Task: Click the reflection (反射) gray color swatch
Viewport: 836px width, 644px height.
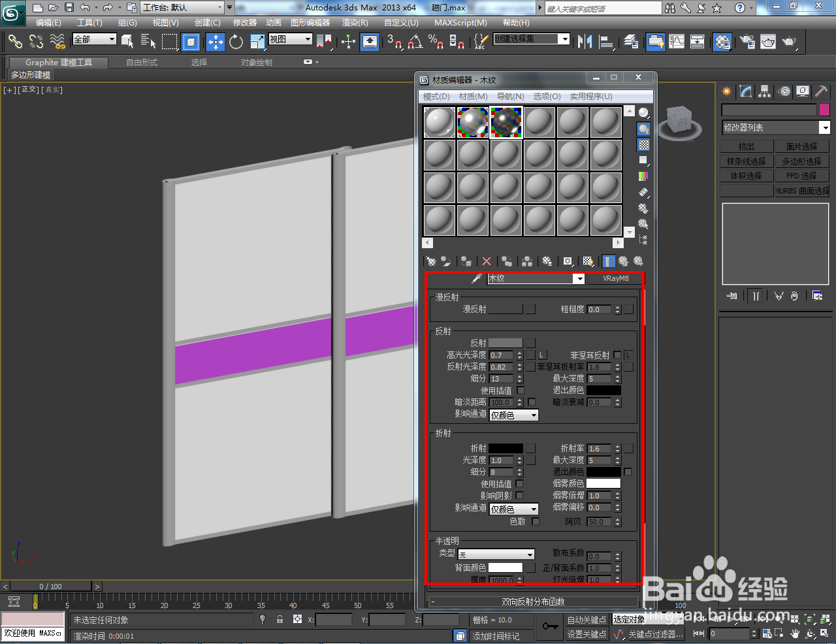Action: [x=506, y=343]
